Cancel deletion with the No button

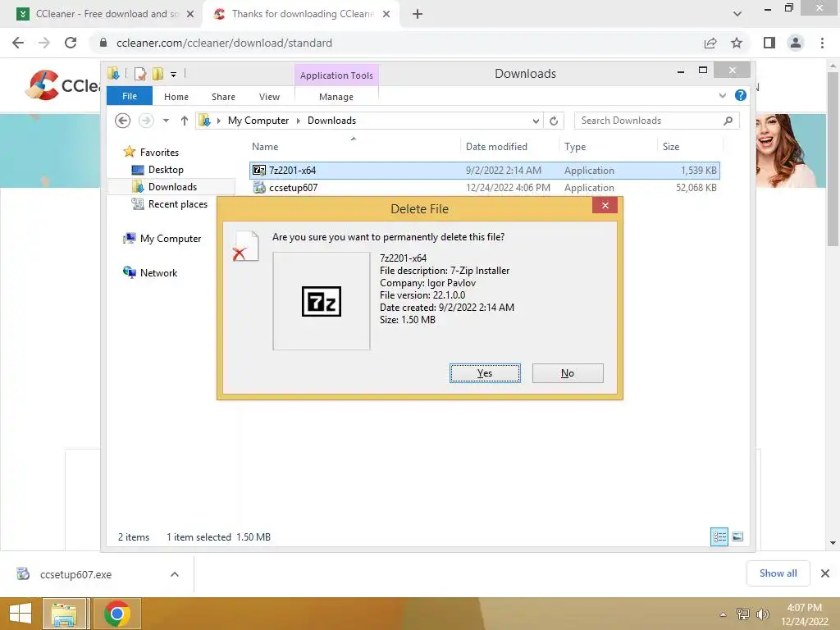point(568,373)
